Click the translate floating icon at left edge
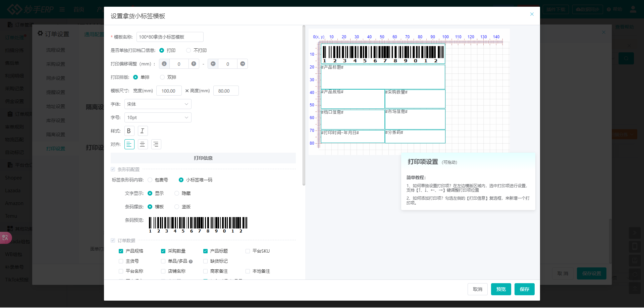This screenshot has width=644, height=308. [x=5, y=238]
